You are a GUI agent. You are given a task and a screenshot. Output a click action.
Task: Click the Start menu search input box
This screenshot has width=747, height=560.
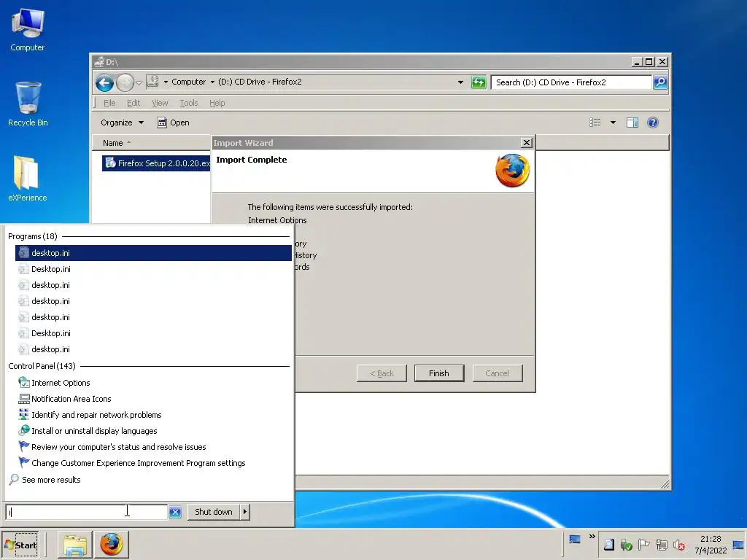point(86,512)
